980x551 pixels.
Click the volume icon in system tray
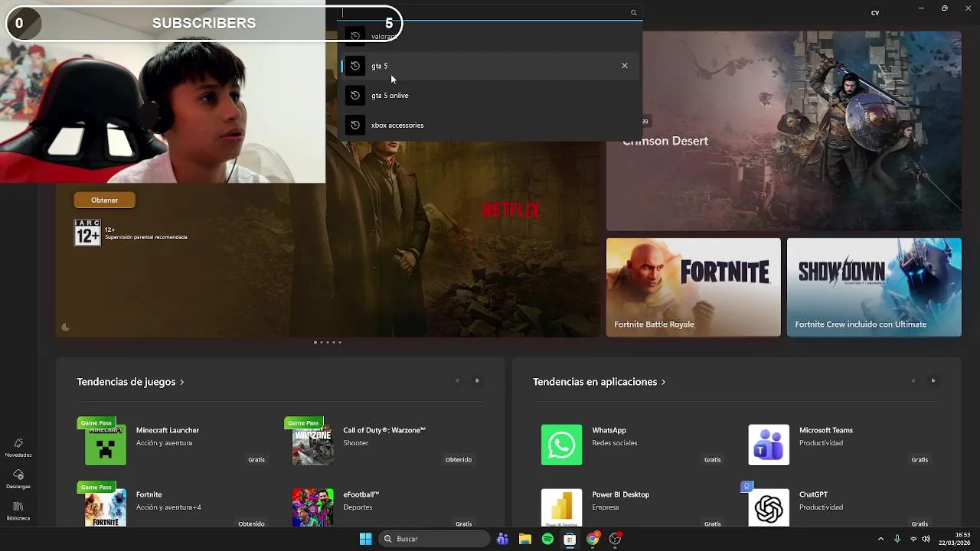click(x=926, y=539)
